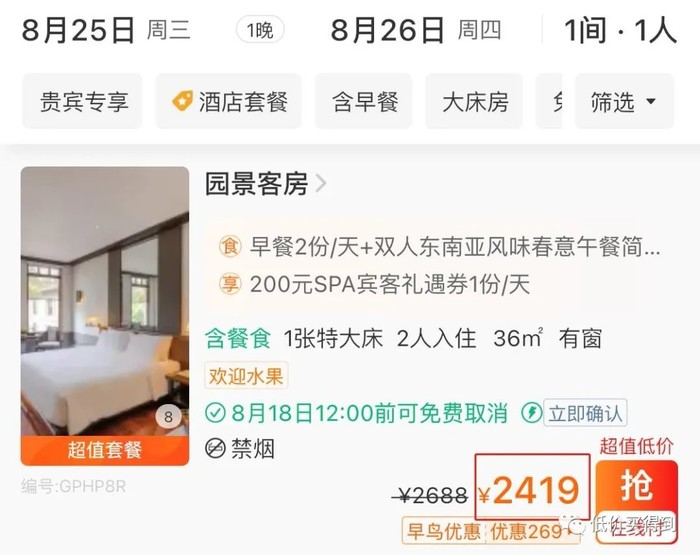700x555 pixels.
Task: Click the 享 benefits icon
Action: [230, 284]
